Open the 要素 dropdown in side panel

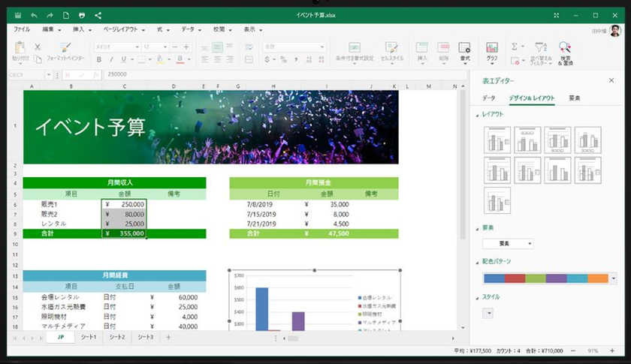coord(508,243)
